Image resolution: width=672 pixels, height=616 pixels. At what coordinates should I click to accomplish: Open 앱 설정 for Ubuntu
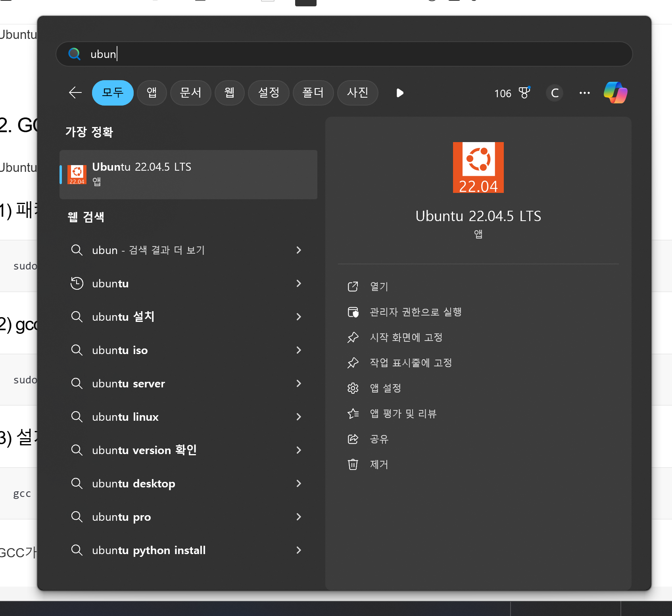click(385, 388)
